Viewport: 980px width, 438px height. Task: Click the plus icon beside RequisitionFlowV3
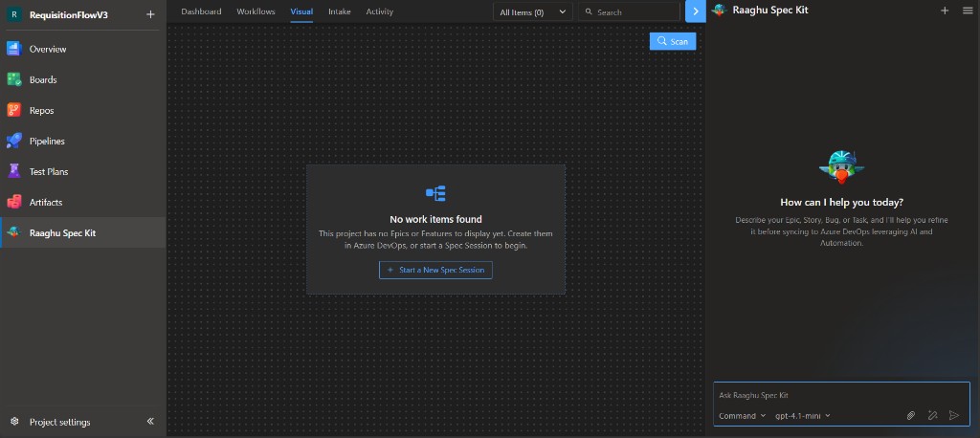(150, 14)
